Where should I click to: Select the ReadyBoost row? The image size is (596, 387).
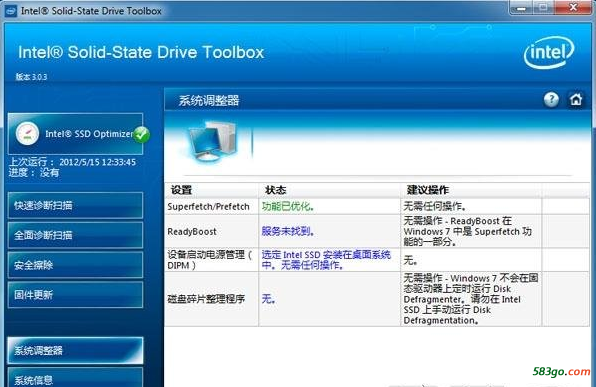(x=377, y=231)
